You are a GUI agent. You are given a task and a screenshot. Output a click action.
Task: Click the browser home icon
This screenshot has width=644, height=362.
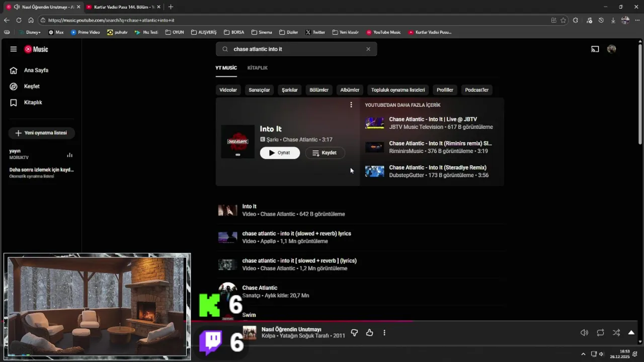(31, 20)
